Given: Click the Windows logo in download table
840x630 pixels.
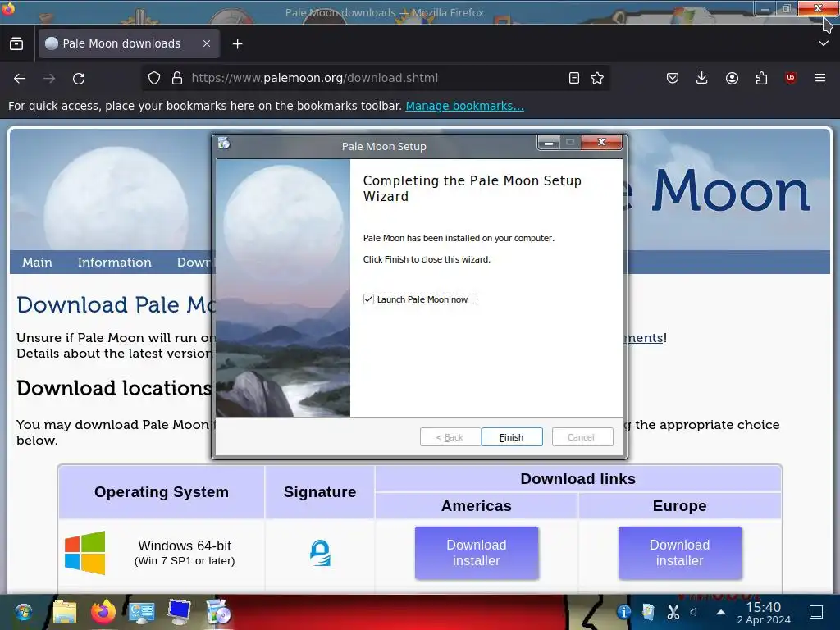Looking at the screenshot, I should [85, 553].
